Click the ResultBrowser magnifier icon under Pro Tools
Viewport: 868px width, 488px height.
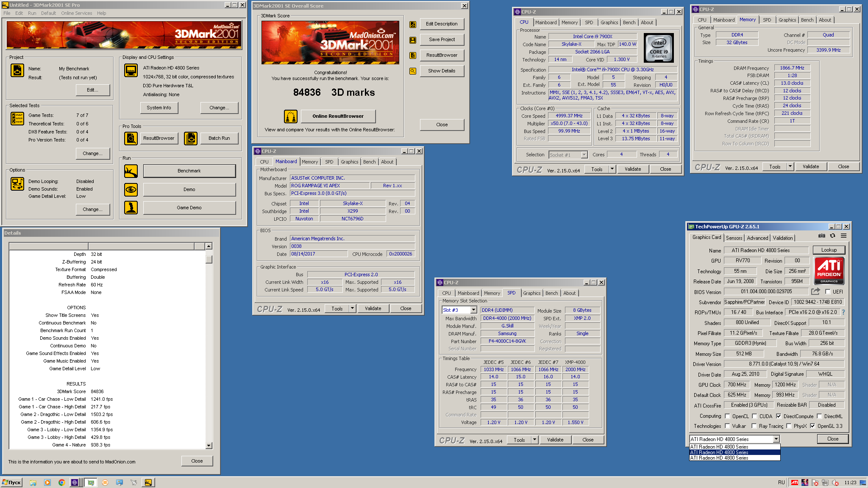point(131,138)
